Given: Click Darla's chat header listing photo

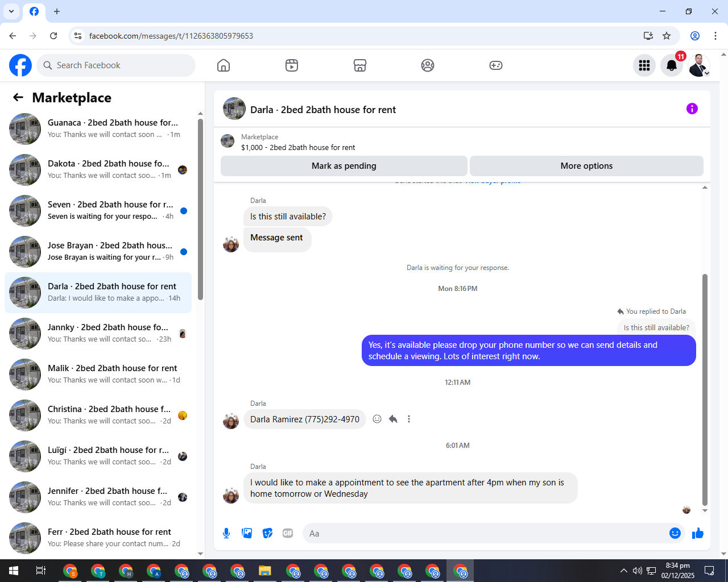Looking at the screenshot, I should pyautogui.click(x=234, y=109).
